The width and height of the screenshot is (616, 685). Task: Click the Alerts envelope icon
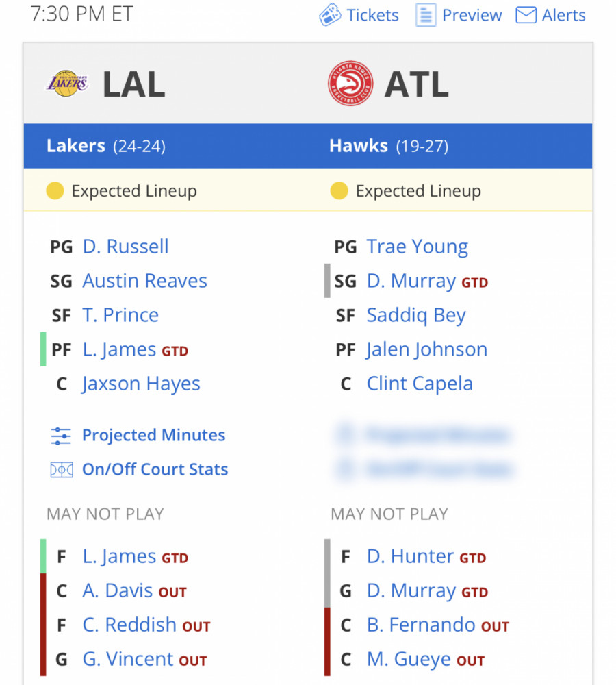526,15
